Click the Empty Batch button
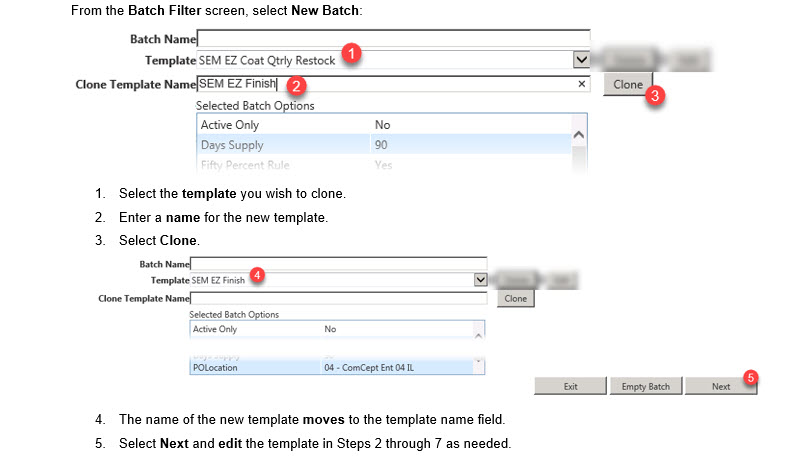 click(x=646, y=386)
